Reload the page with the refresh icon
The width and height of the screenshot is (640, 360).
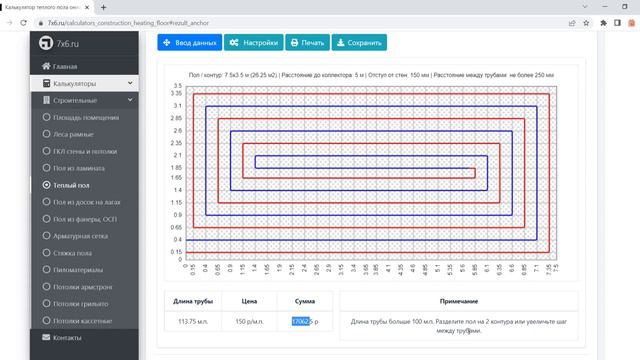tap(23, 23)
